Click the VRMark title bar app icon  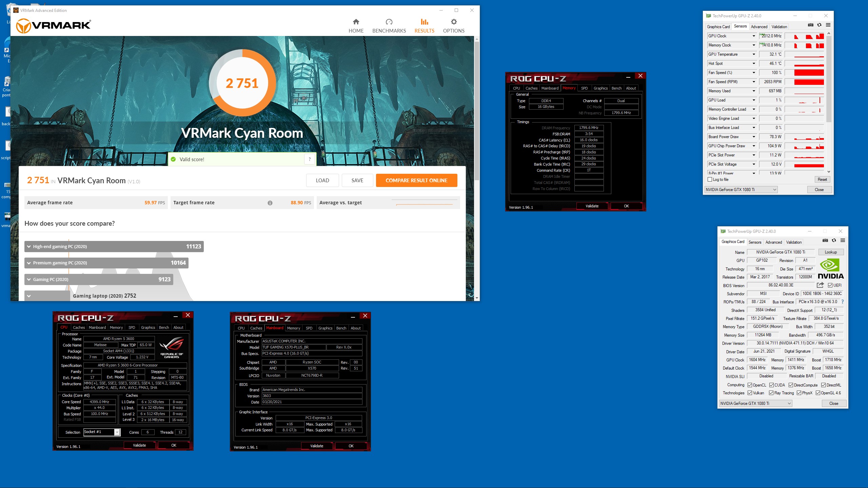[16, 10]
